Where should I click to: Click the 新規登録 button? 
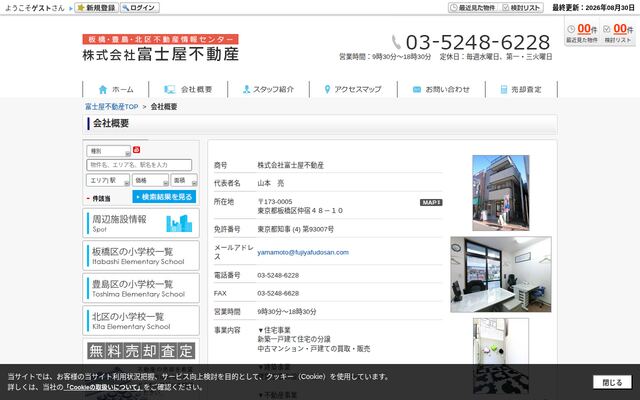click(x=96, y=8)
